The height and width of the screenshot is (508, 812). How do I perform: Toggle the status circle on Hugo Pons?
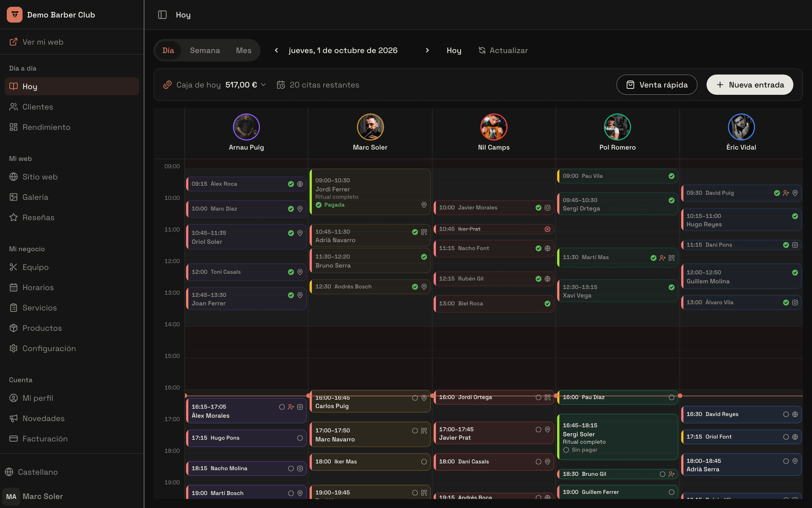[x=300, y=438]
